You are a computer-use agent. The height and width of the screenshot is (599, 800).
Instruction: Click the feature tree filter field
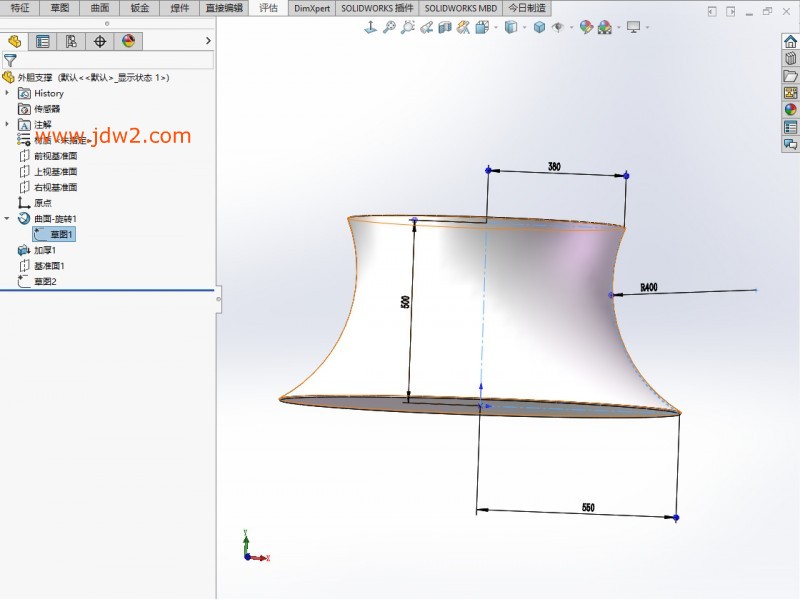(x=110, y=60)
